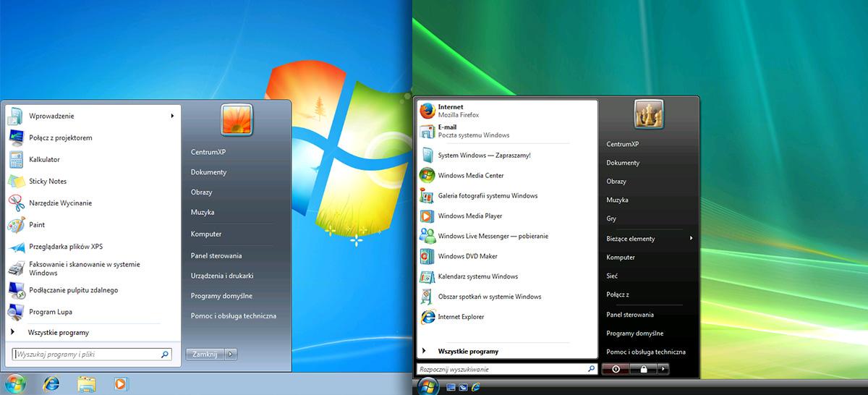This screenshot has height=395, width=868.
Task: Open System Windows — Zapraszamy! entry
Action: tap(485, 155)
